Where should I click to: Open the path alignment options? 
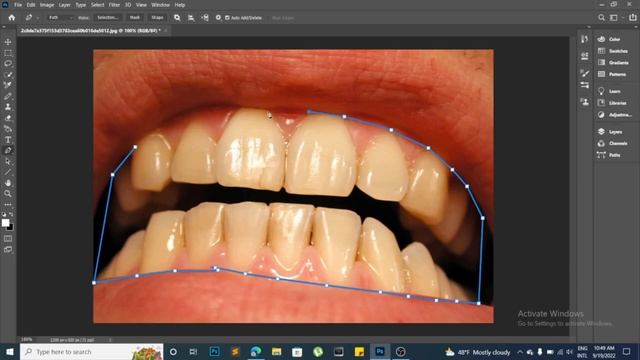click(x=191, y=18)
